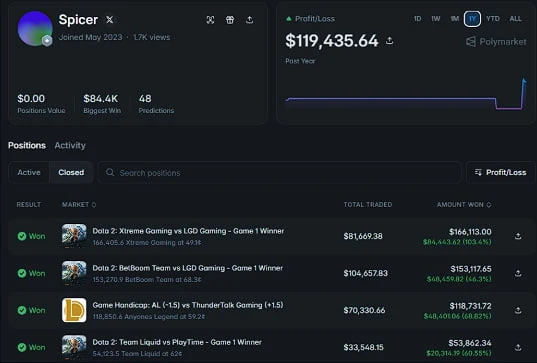The image size is (537, 363).
Task: Click the $53,862.34 amount won
Action: tap(470, 342)
